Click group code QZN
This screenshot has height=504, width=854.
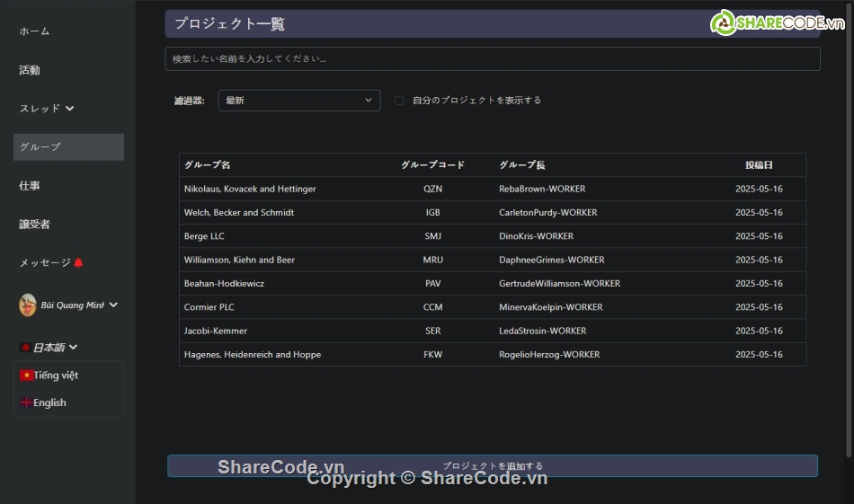coord(433,189)
